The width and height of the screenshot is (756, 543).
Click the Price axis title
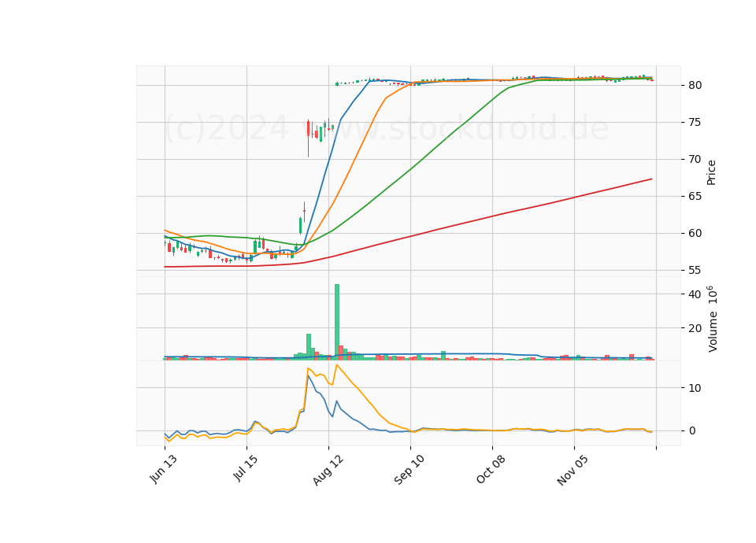(x=711, y=172)
